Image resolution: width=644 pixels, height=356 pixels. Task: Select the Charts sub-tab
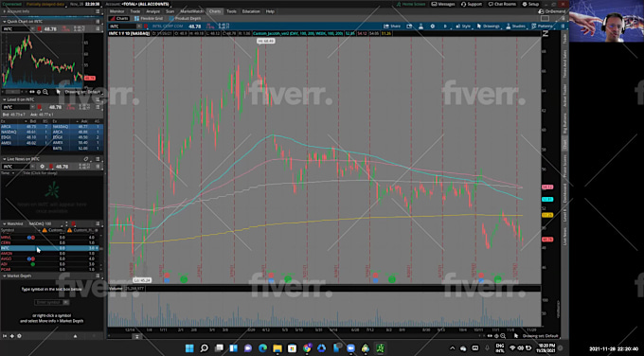coord(119,19)
